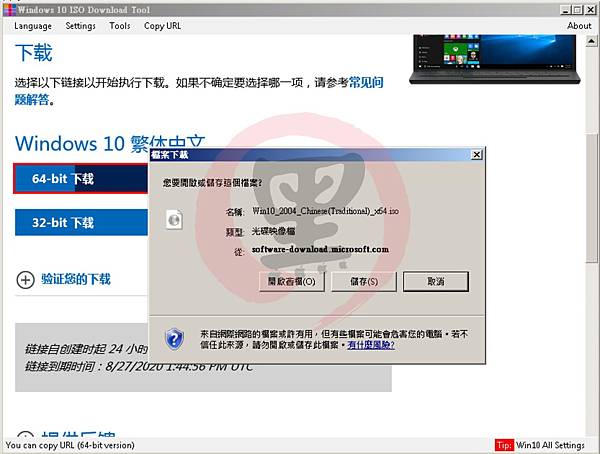The height and width of the screenshot is (454, 600).
Task: Open the Tools menu
Action: point(120,26)
